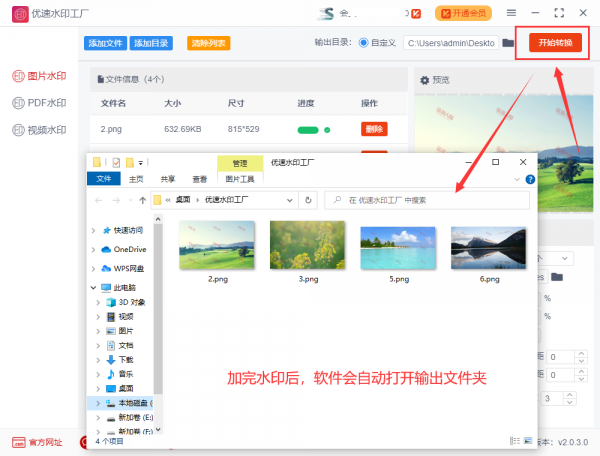Collapse the Explorer ribbon chevron
This screenshot has width=600, height=456.
coord(517,179)
